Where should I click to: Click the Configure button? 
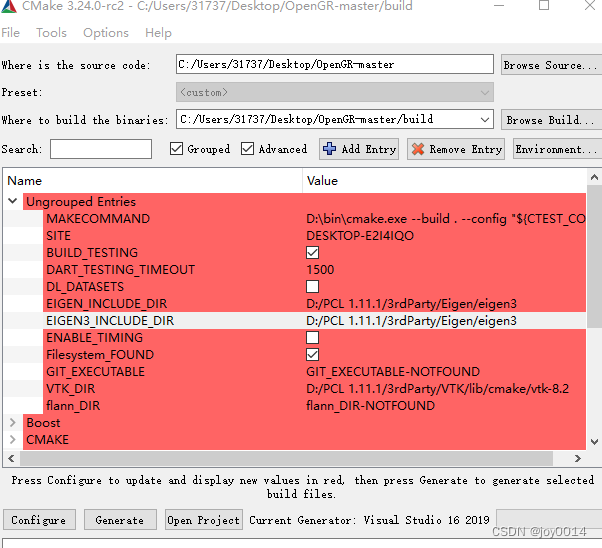click(39, 520)
